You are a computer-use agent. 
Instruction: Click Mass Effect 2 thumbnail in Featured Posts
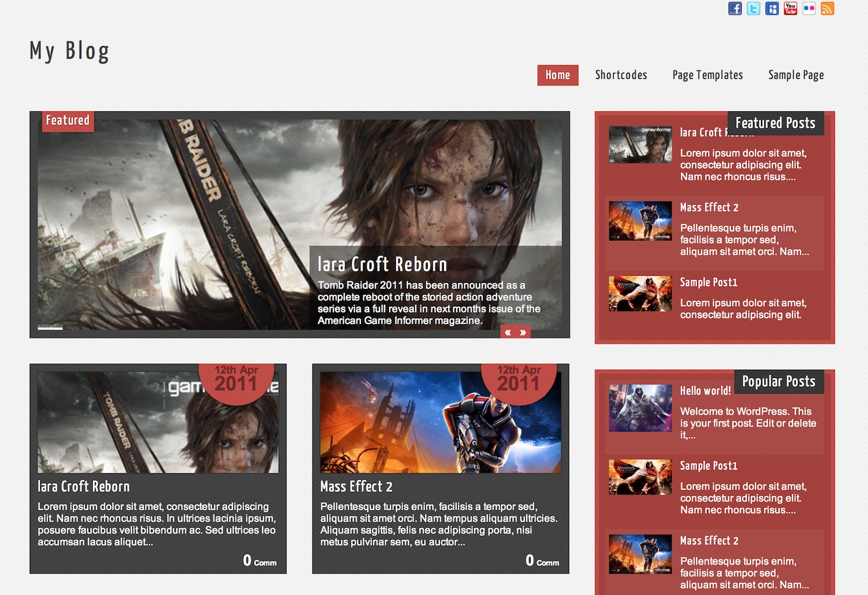(x=640, y=221)
